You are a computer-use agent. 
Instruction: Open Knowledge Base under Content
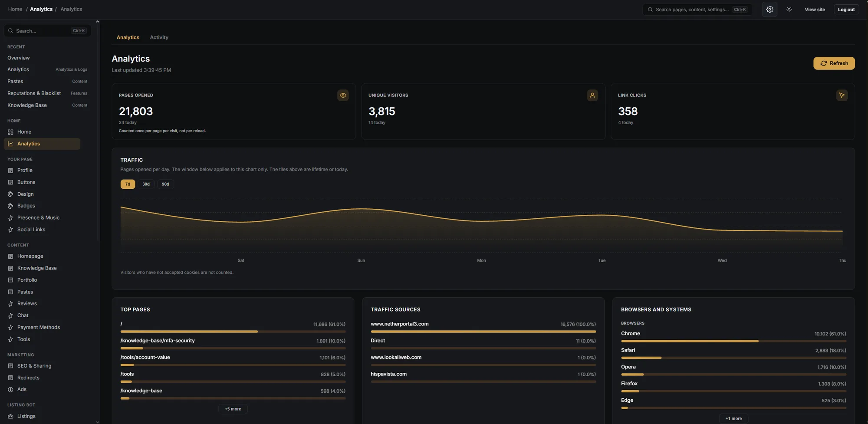tap(37, 268)
